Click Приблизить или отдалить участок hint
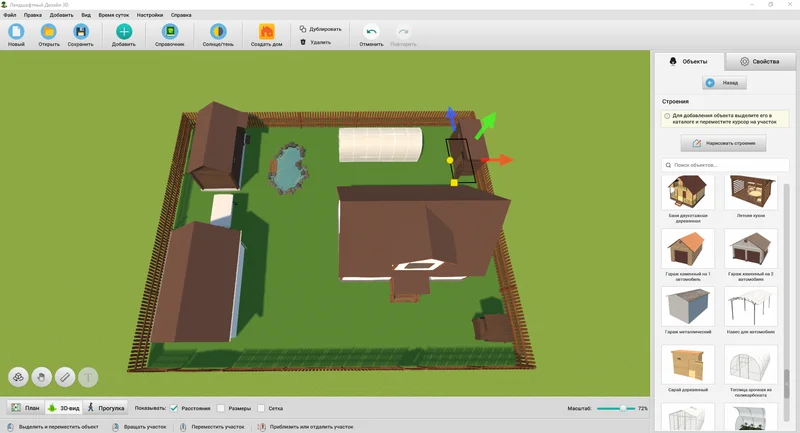 pos(305,426)
